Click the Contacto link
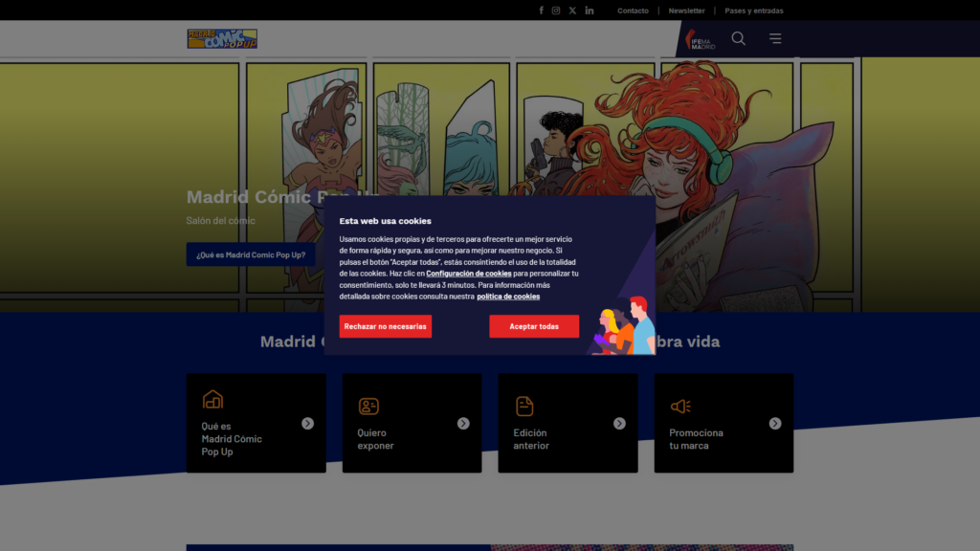Image resolution: width=980 pixels, height=551 pixels. (x=634, y=11)
